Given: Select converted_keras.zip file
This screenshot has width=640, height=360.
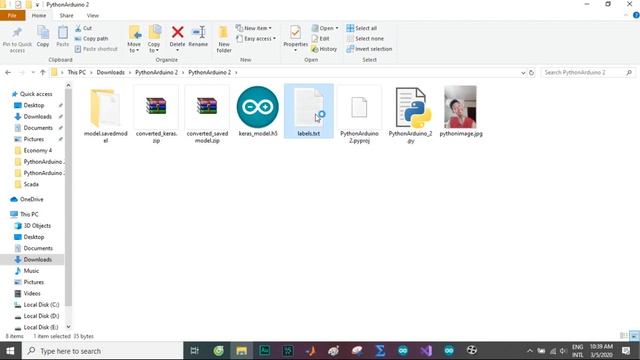Looking at the screenshot, I should (156, 114).
